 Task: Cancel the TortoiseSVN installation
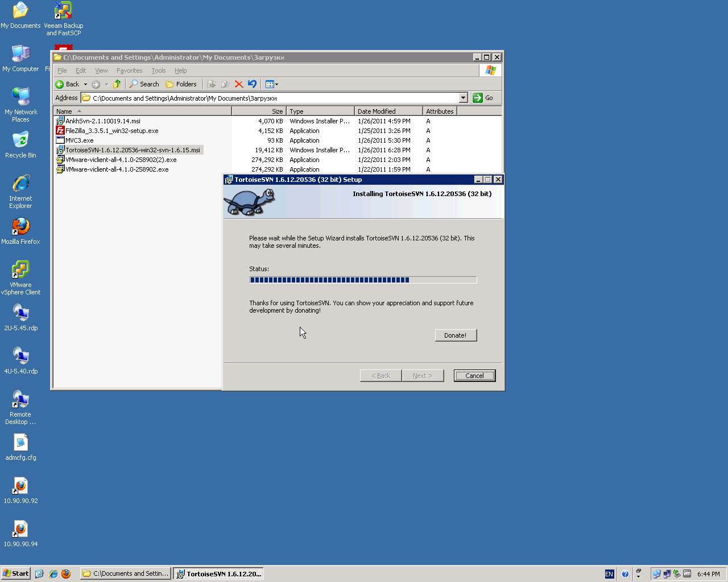pos(474,376)
